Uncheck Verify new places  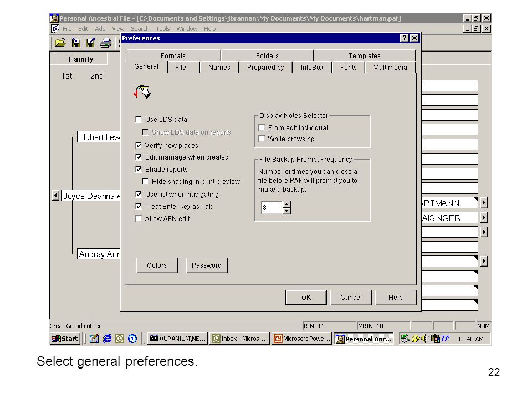coord(139,146)
